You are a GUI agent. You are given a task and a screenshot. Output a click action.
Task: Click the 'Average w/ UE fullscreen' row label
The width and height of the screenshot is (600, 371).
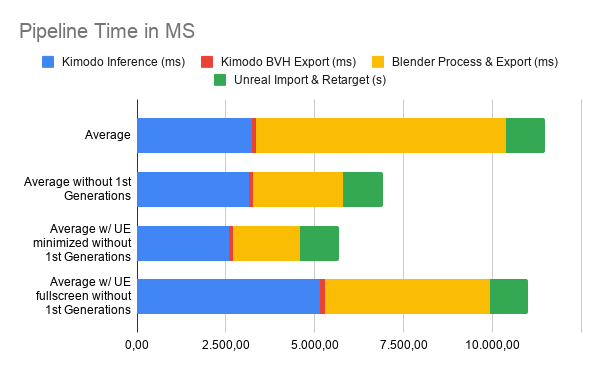[x=83, y=296]
